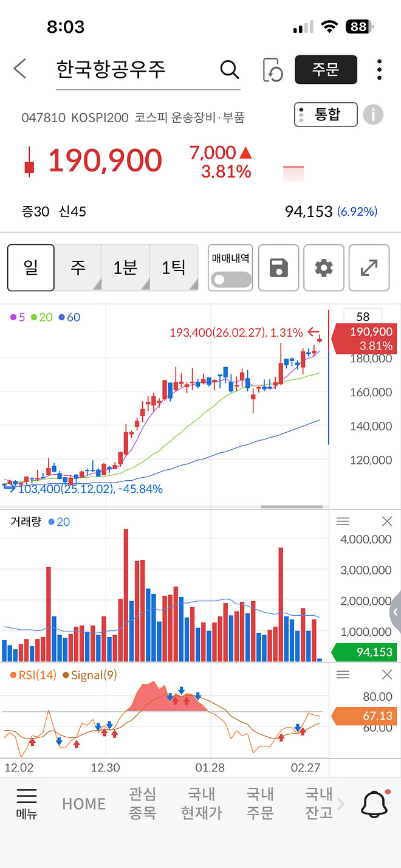Tap the 01.28 date axis label
401x868 pixels.
[x=211, y=768]
